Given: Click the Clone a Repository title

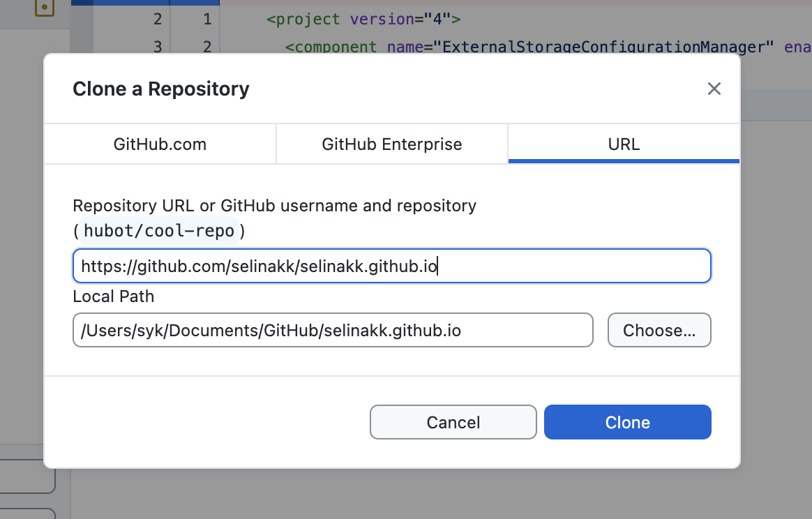Looking at the screenshot, I should coord(161,89).
